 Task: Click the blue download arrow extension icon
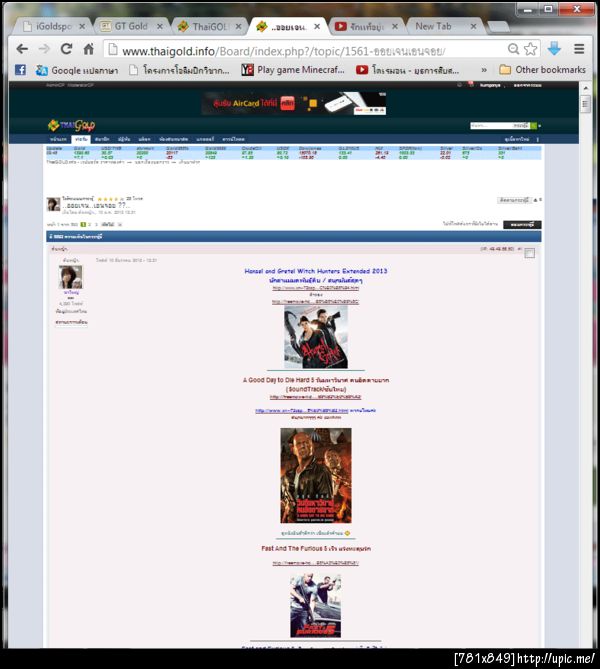(x=554, y=49)
